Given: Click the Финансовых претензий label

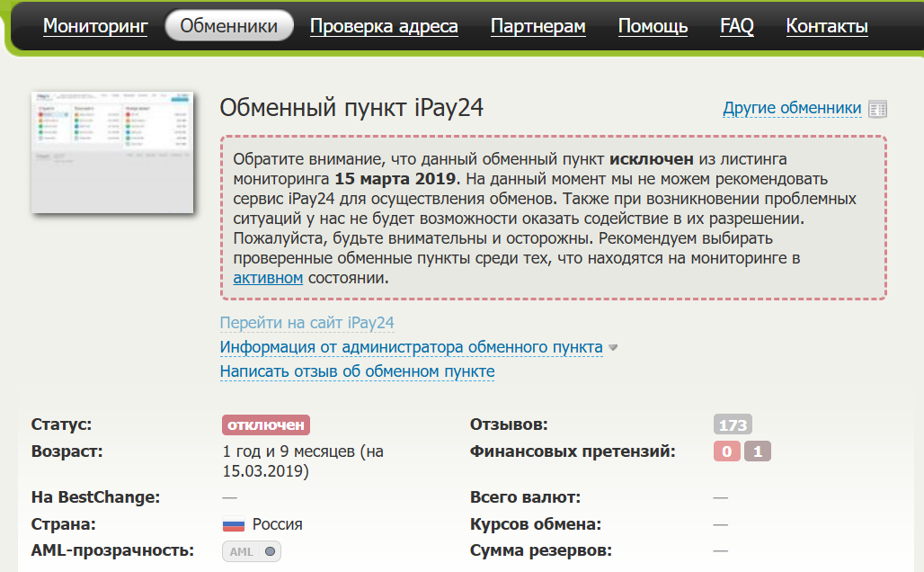Looking at the screenshot, I should coord(573,451).
